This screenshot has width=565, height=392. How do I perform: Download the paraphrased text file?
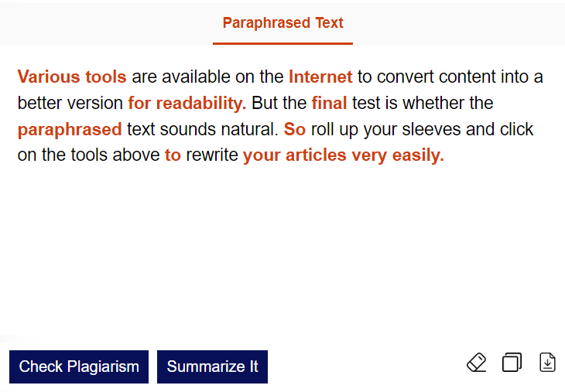pyautogui.click(x=547, y=363)
